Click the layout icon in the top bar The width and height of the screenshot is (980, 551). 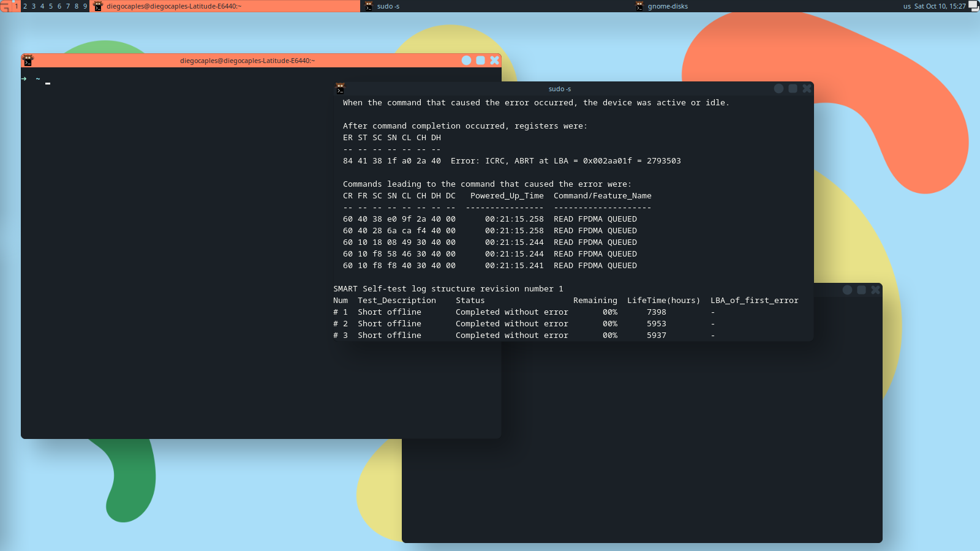tap(6, 6)
